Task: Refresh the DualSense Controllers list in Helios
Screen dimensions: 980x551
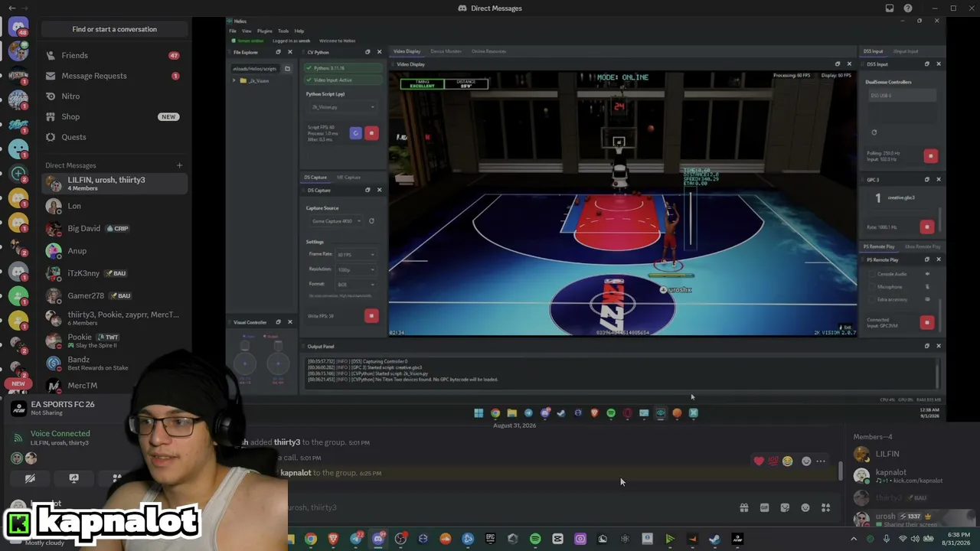Action: pos(874,132)
